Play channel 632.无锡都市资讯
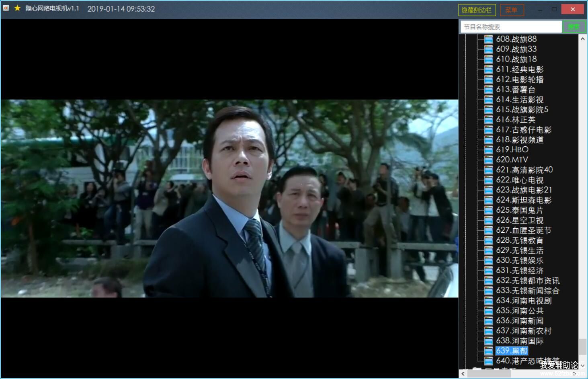This screenshot has width=588, height=379. [x=527, y=281]
